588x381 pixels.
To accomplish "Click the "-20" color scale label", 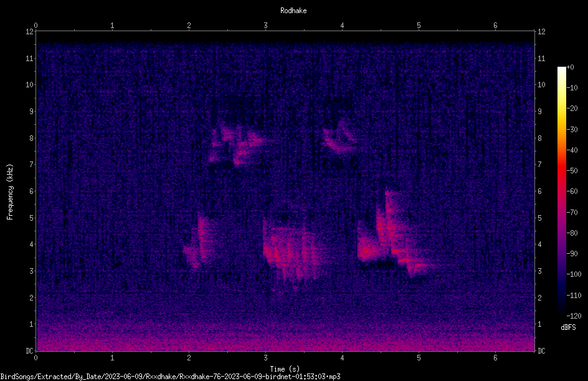I will point(572,109).
